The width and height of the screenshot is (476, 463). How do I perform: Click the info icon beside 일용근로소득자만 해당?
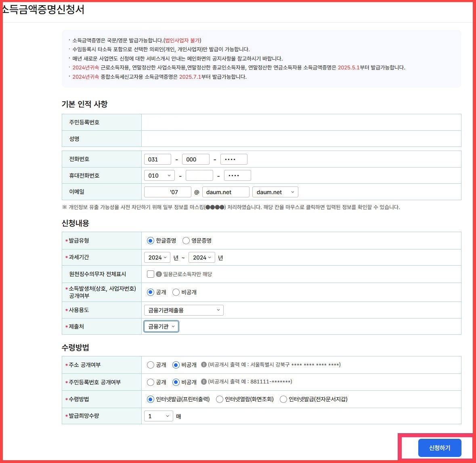click(x=159, y=274)
